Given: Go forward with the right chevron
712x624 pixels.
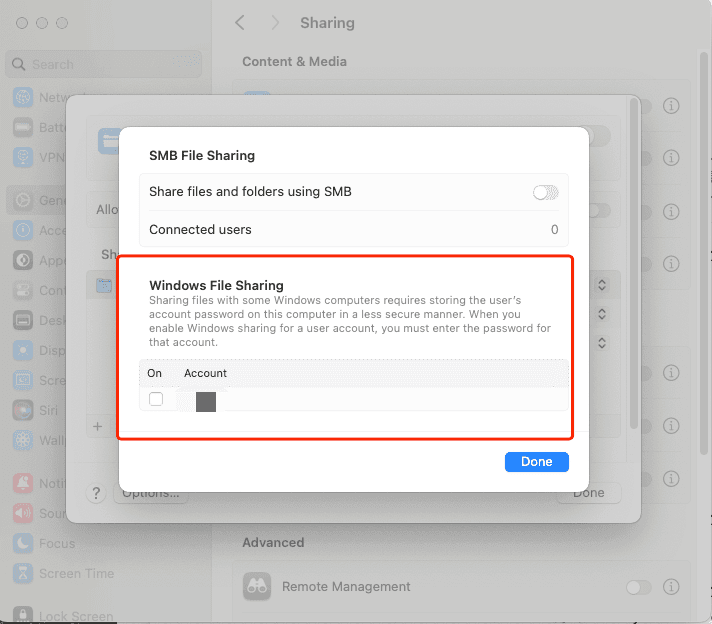Looking at the screenshot, I should coord(275,23).
